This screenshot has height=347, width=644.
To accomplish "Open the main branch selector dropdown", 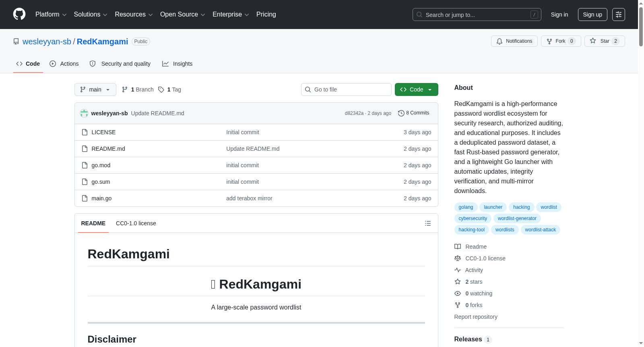I will 95,89.
